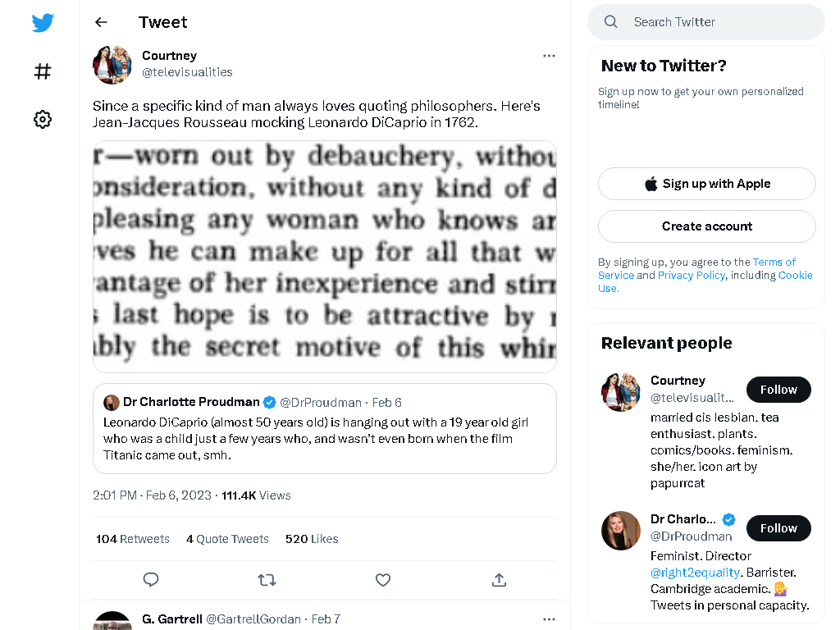840x630 pixels.
Task: View the 4 Quote Tweets
Action: tap(227, 539)
